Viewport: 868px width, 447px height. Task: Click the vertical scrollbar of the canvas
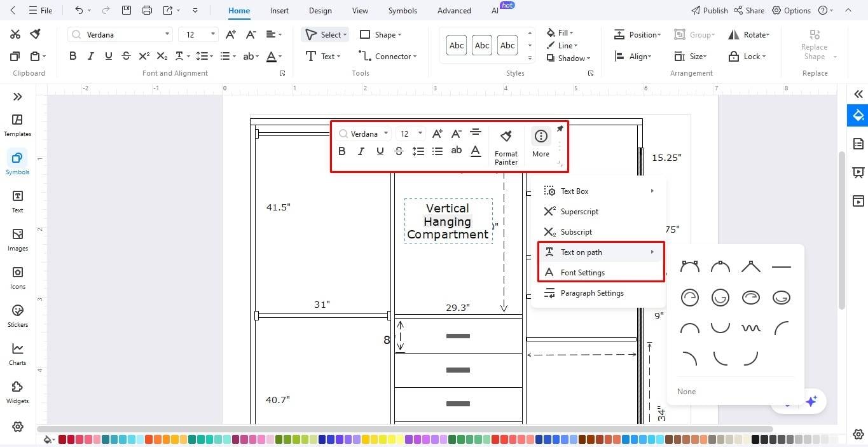click(841, 230)
